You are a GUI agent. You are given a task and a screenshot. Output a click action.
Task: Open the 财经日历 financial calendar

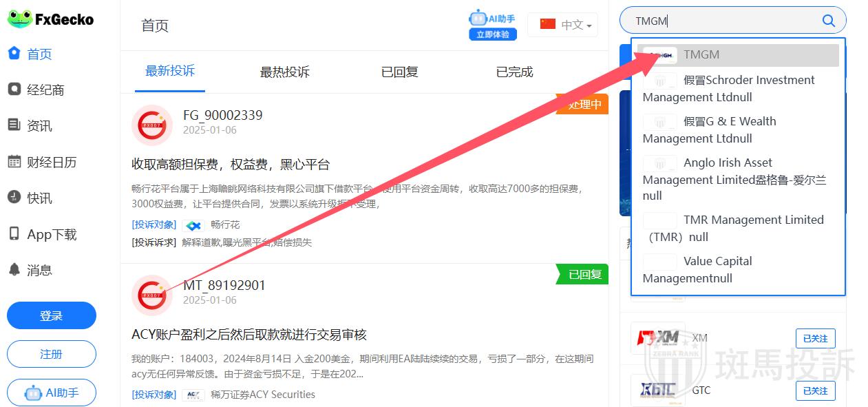(x=51, y=163)
